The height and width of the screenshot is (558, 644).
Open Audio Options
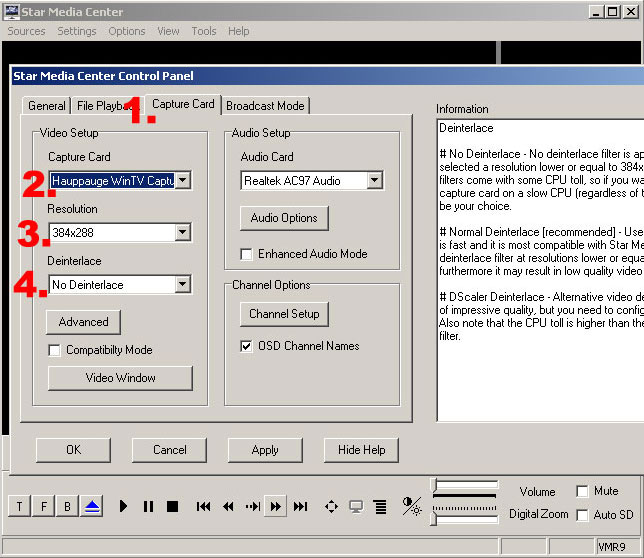[x=284, y=218]
